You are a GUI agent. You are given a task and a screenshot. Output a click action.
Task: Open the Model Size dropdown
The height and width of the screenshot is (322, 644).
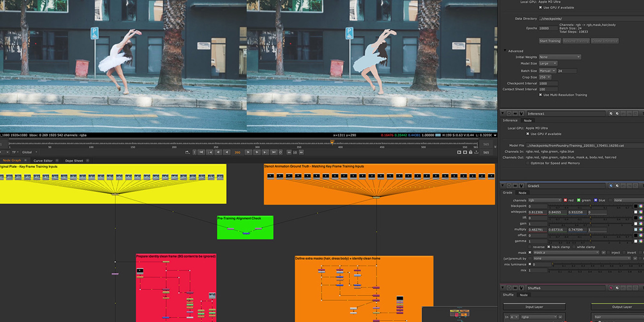(548, 63)
